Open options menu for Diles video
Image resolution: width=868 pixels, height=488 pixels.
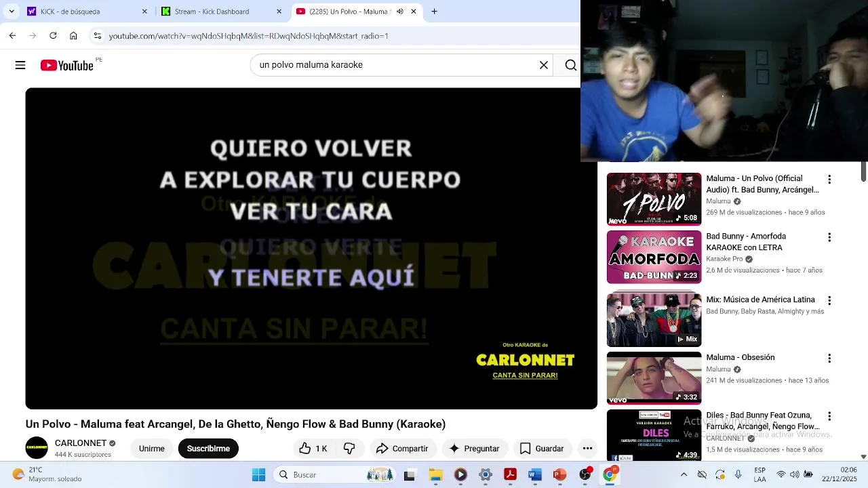click(x=829, y=416)
